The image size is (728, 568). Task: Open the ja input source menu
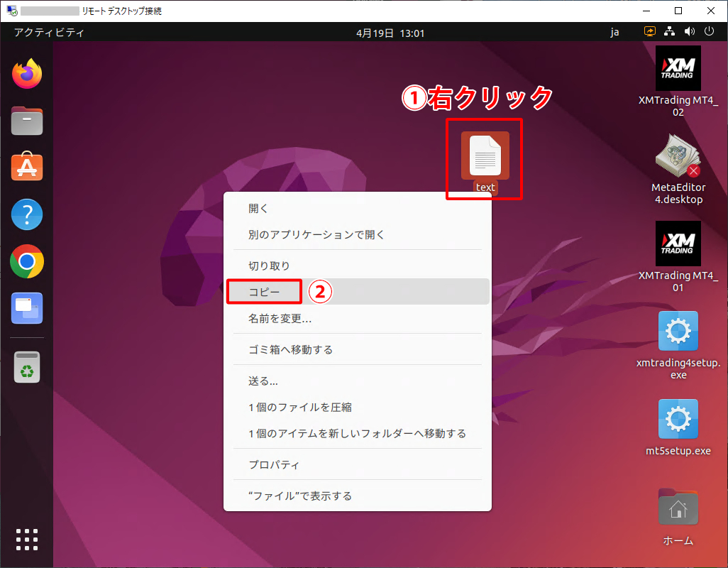[x=614, y=33]
